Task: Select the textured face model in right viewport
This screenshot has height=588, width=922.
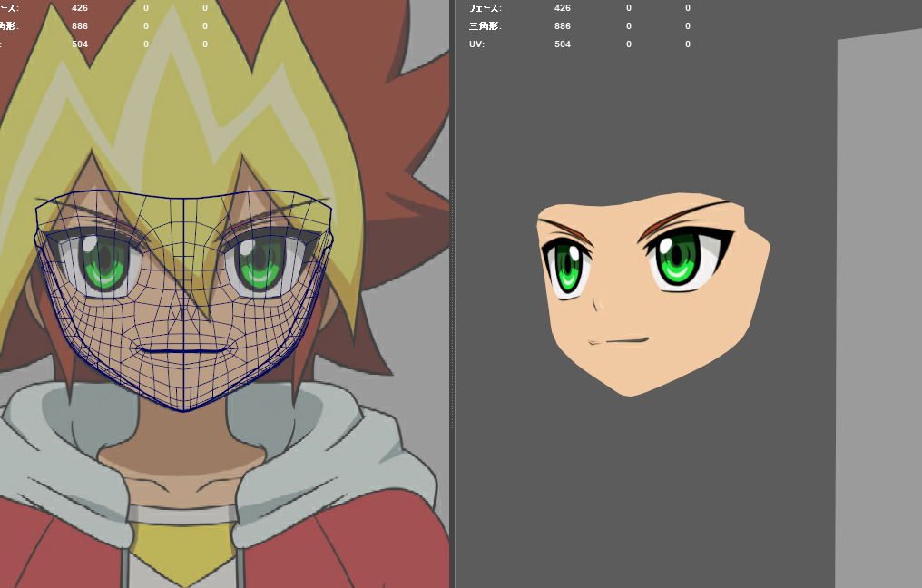Action: (x=652, y=294)
